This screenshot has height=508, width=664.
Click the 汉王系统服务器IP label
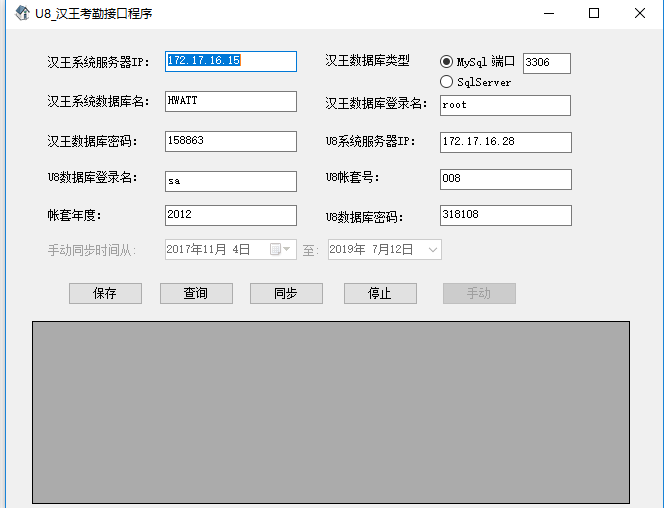[98, 62]
